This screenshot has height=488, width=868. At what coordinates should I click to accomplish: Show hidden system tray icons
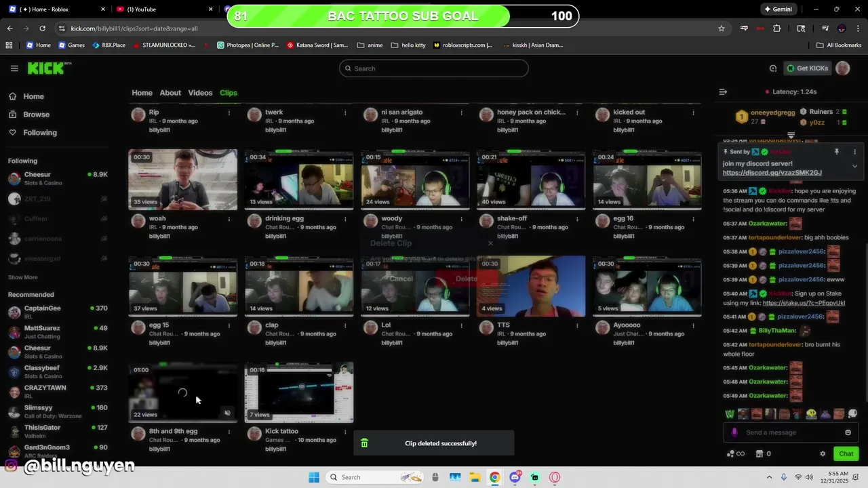(x=770, y=477)
